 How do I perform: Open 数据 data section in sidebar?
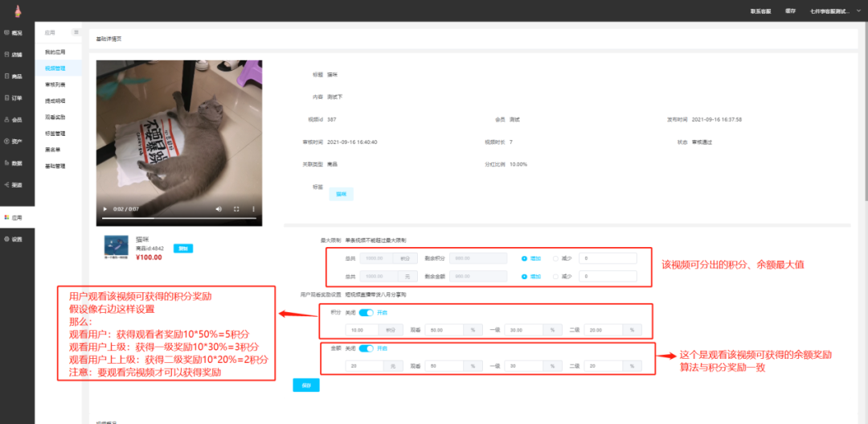(14, 163)
